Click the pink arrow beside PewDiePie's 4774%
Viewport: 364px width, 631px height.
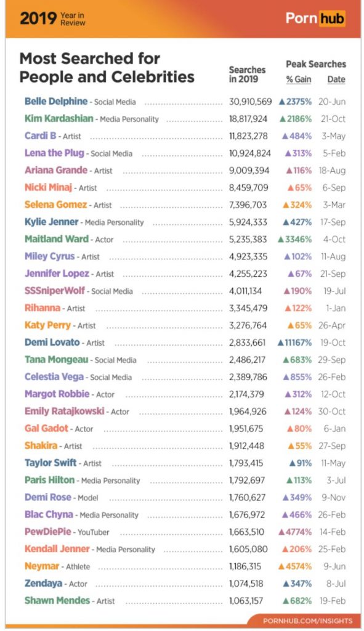click(x=281, y=532)
